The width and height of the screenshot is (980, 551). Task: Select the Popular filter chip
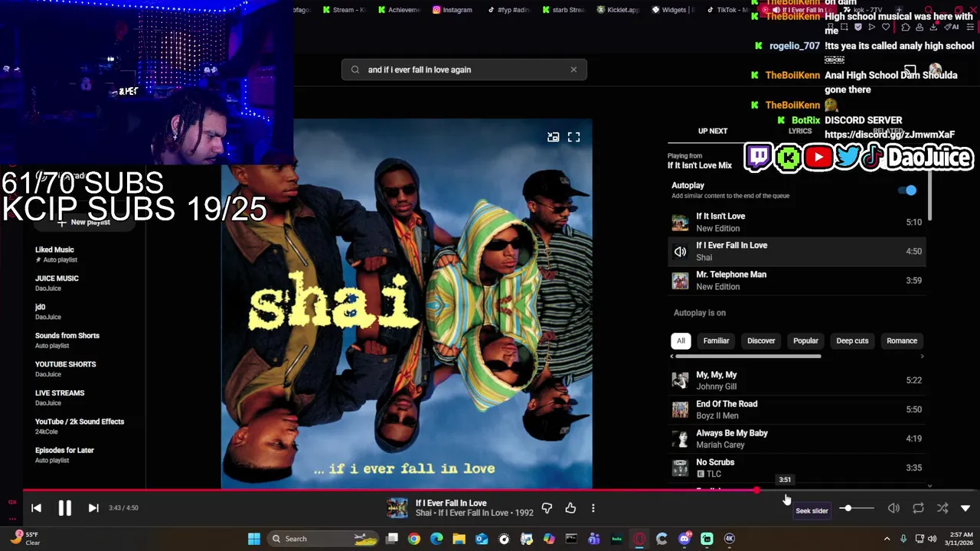[805, 341]
